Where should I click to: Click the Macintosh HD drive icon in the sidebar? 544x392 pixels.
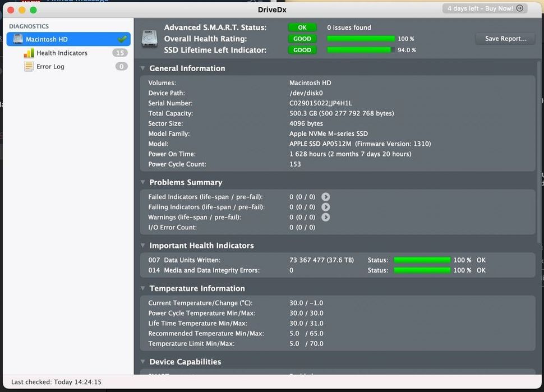(18, 39)
